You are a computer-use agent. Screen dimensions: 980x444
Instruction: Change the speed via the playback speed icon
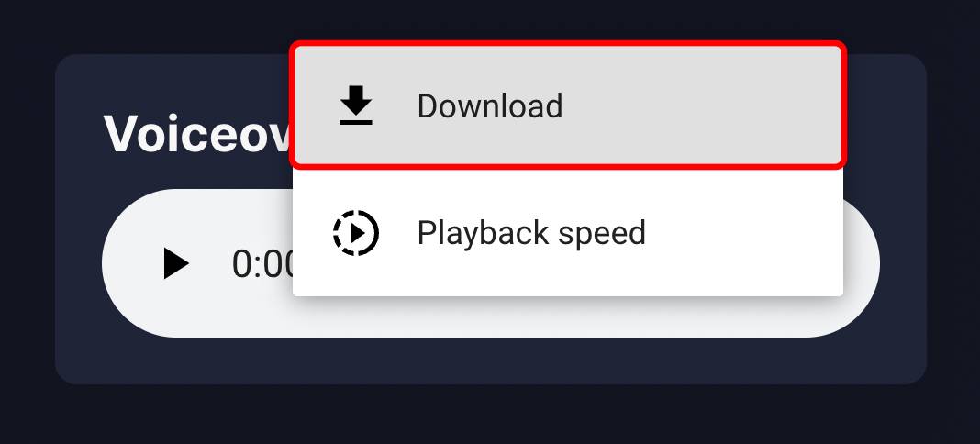[356, 233]
